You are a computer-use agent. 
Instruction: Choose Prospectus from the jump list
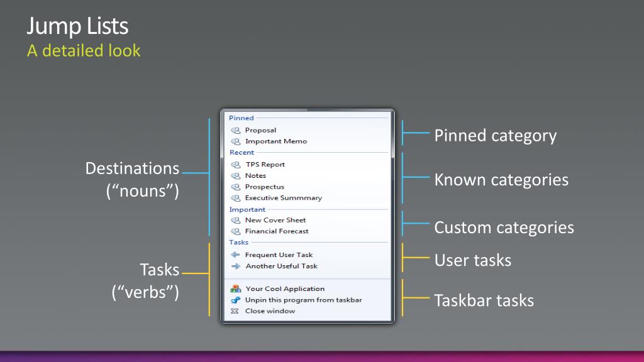pyautogui.click(x=265, y=187)
